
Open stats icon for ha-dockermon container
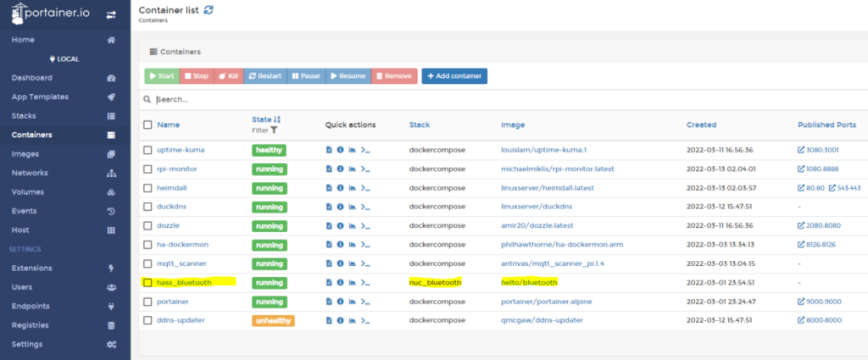tap(352, 245)
